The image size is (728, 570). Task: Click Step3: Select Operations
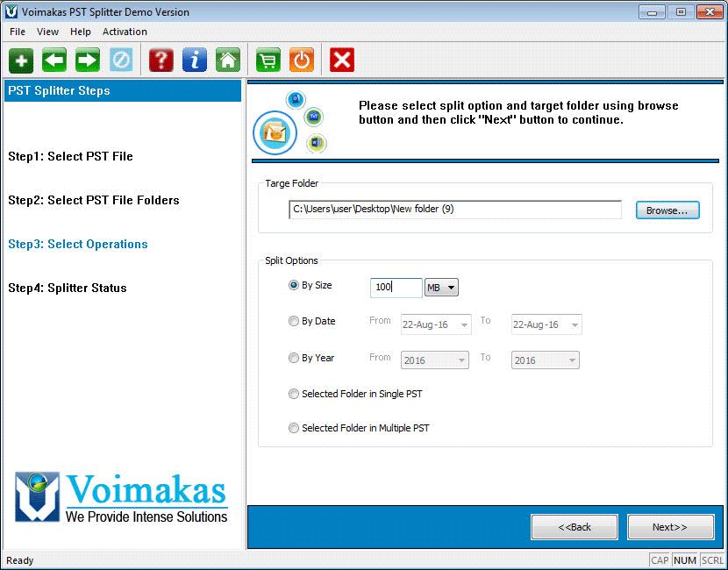pos(78,244)
